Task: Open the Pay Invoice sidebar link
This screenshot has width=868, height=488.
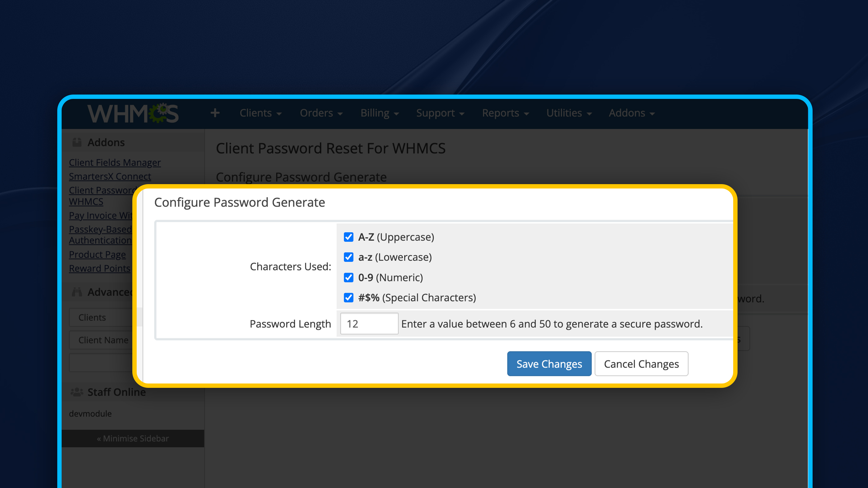Action: (101, 216)
